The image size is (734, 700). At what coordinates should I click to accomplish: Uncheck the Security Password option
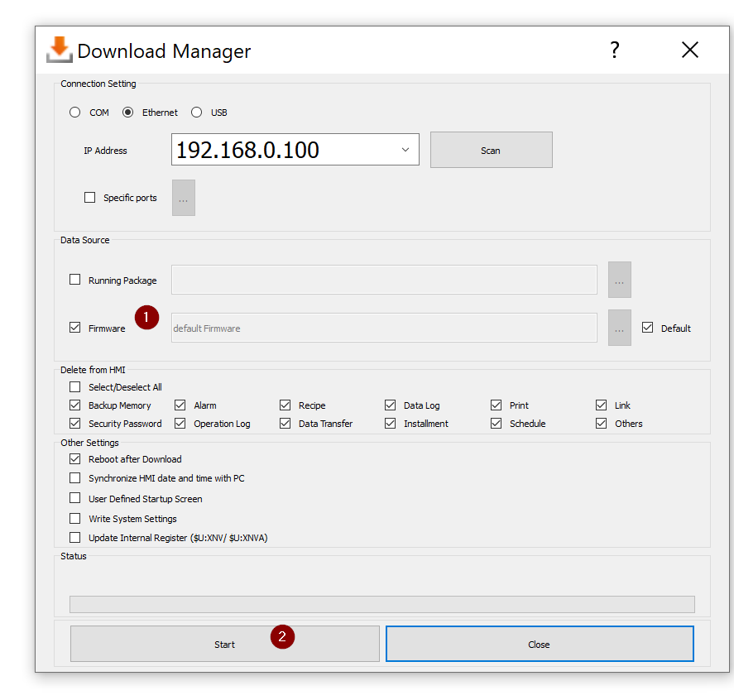pos(75,424)
